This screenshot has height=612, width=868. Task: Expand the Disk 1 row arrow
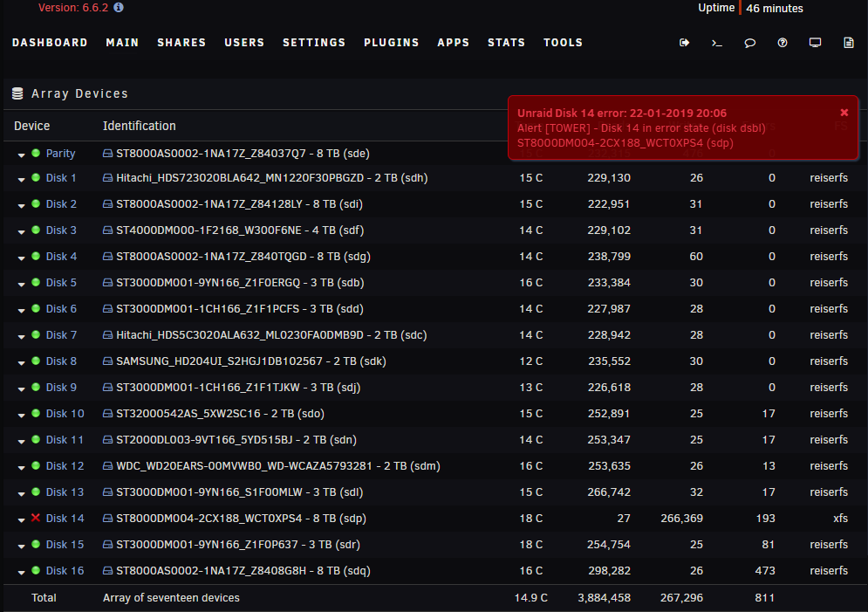pos(21,180)
